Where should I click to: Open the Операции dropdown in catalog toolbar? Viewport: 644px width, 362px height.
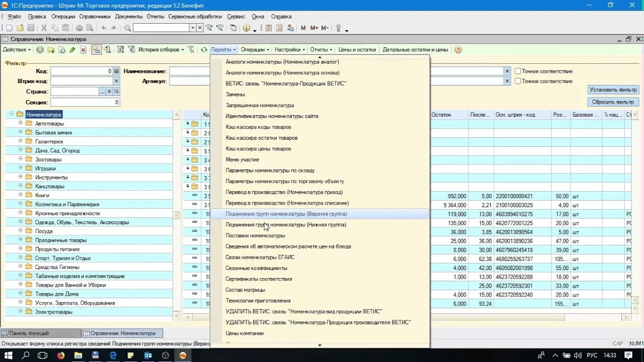tap(255, 50)
